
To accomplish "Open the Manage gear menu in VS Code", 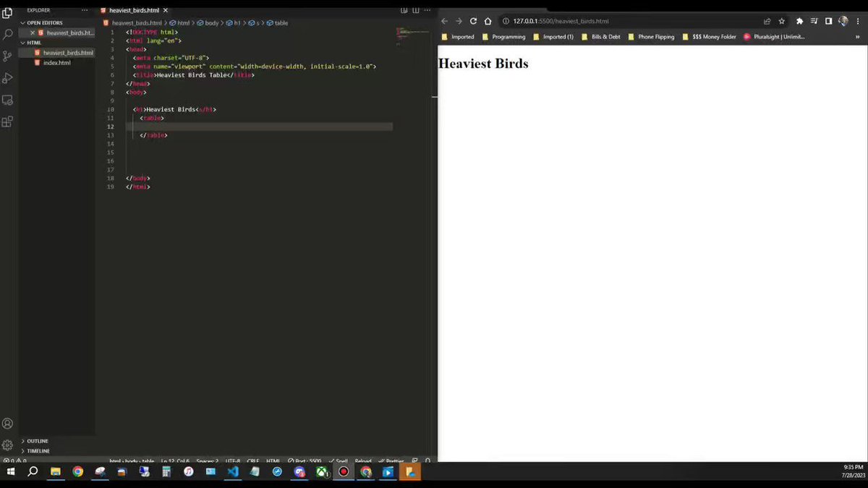I will pyautogui.click(x=7, y=445).
